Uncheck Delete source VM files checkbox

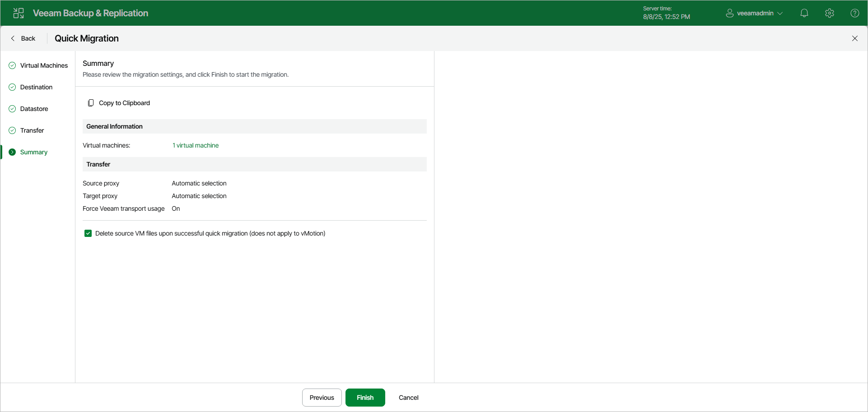(x=88, y=233)
